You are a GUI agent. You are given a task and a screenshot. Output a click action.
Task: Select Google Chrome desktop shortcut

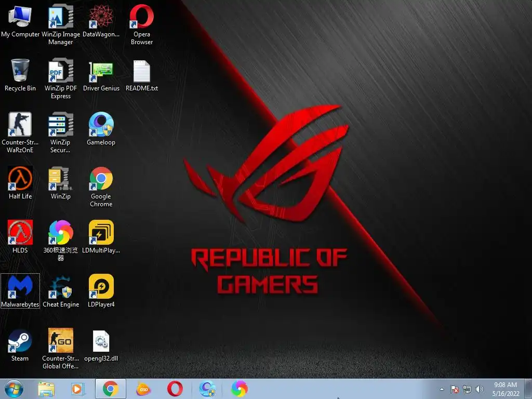tap(101, 187)
